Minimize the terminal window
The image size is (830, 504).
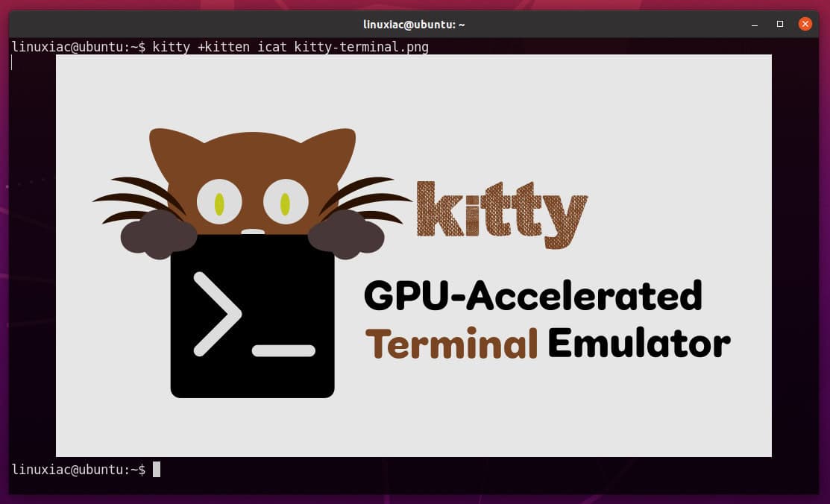pos(755,24)
